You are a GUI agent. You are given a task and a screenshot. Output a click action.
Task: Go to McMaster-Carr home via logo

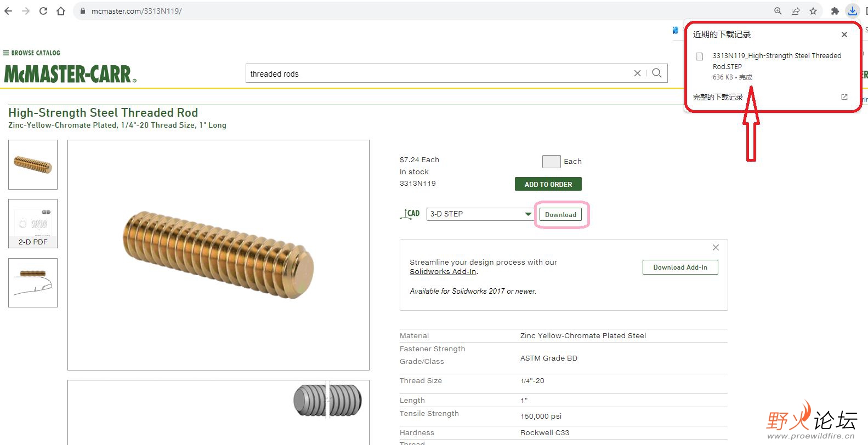point(70,74)
